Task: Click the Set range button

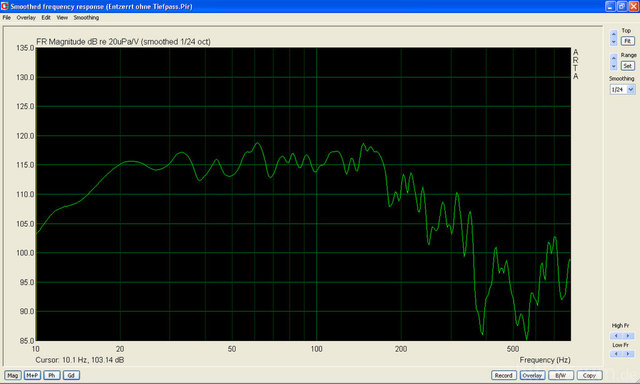Action: click(x=628, y=66)
